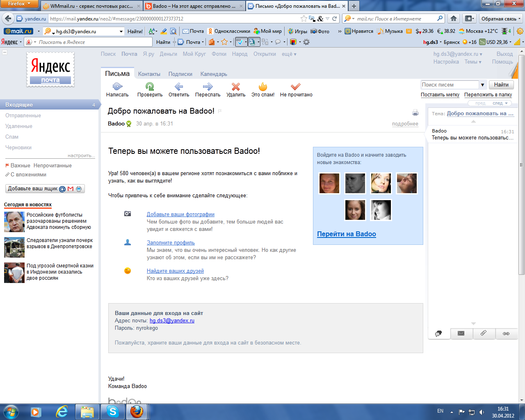Switch to the Подписки tab
Screen dimensions: 525x420
coord(180,74)
